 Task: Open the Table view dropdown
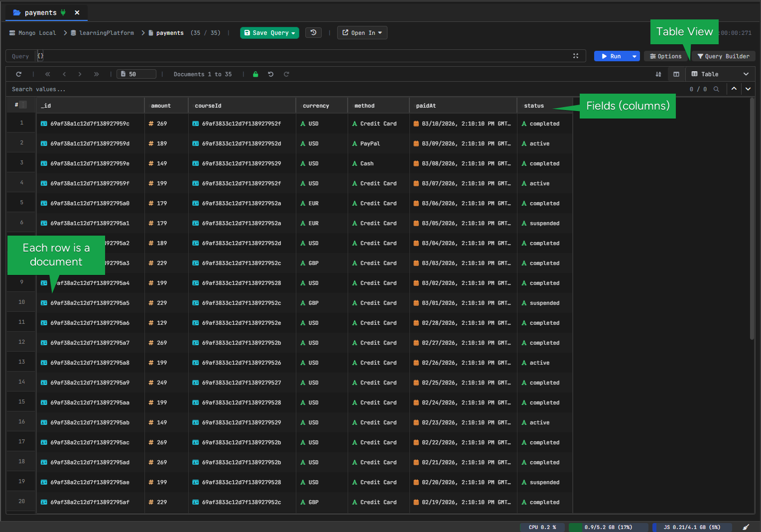[x=720, y=74]
